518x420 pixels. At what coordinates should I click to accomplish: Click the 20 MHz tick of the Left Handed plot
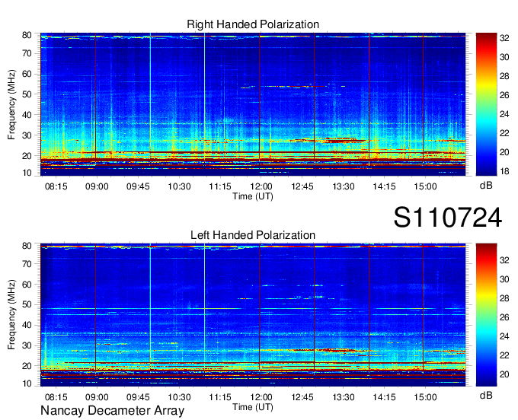(27, 366)
